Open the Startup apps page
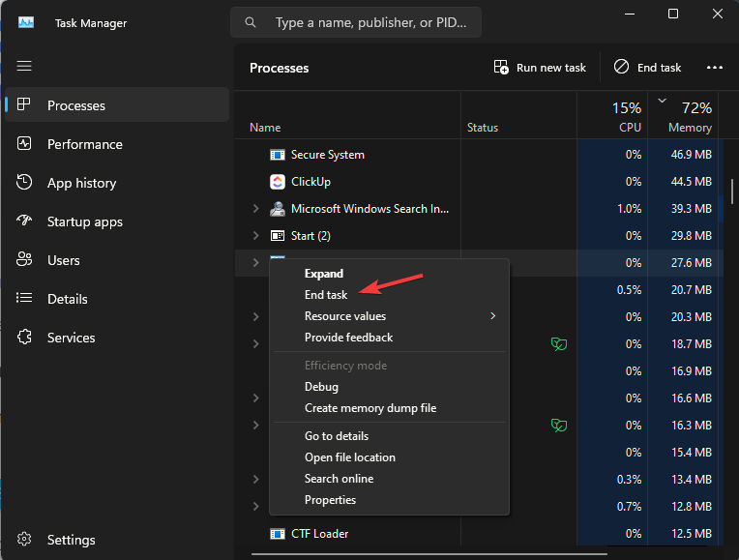 pos(117,221)
